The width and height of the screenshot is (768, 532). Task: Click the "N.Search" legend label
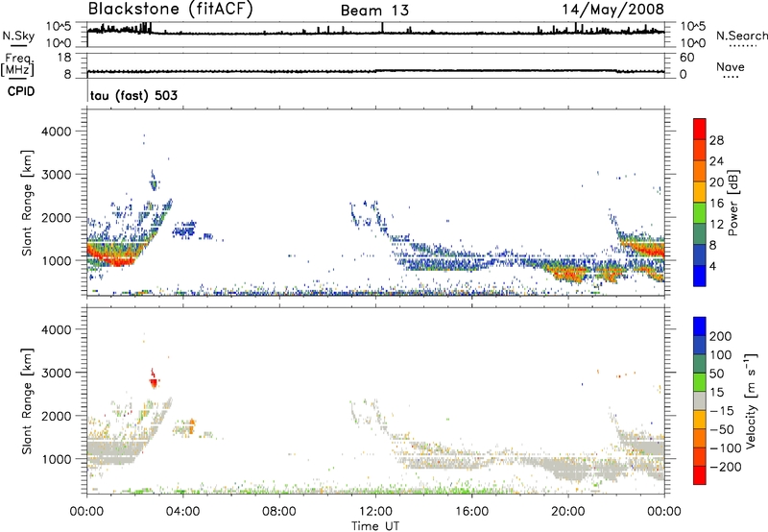[x=742, y=36]
